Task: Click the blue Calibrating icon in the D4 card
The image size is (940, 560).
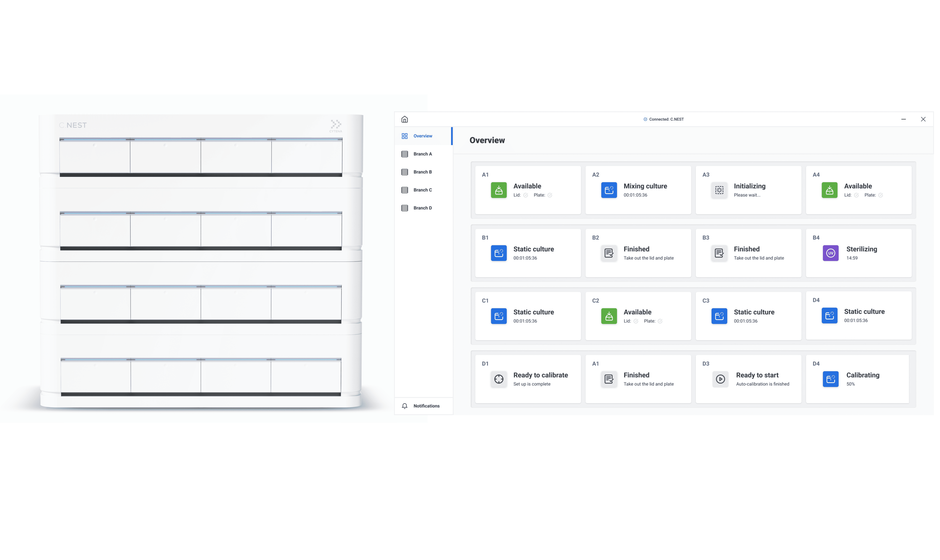Action: pos(831,379)
